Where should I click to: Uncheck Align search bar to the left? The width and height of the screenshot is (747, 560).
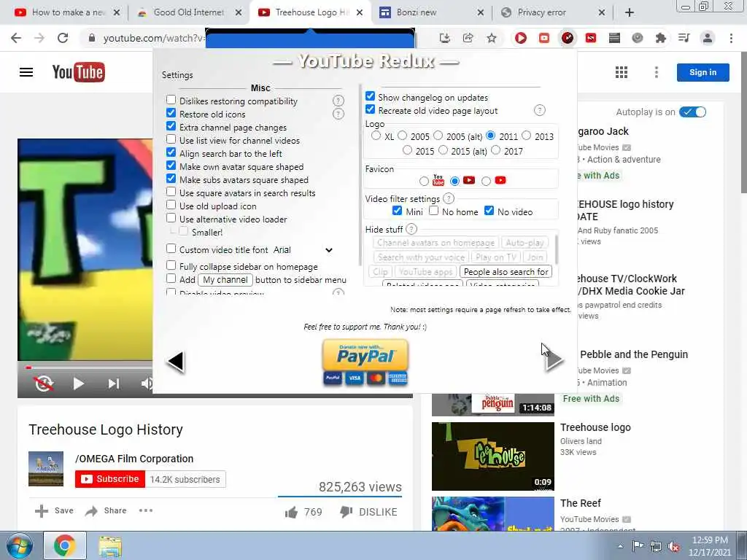point(171,152)
